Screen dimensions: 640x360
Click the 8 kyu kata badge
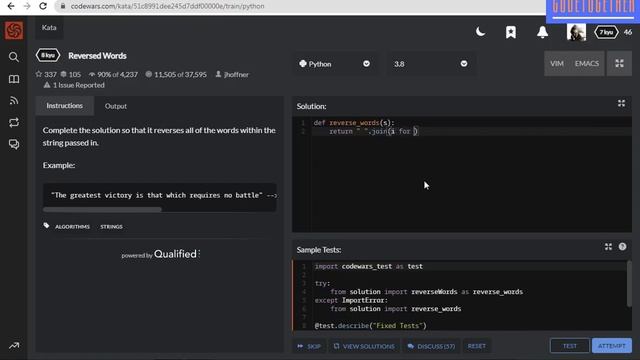coord(48,55)
